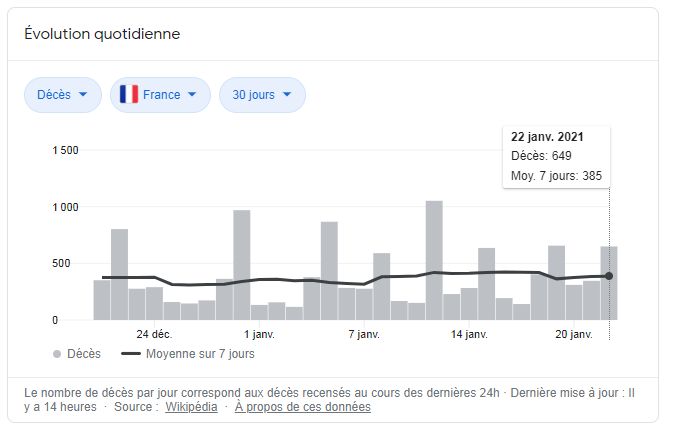Image resolution: width=675 pixels, height=427 pixels.
Task: Click the 24 déc. axis label
Action: 154,333
